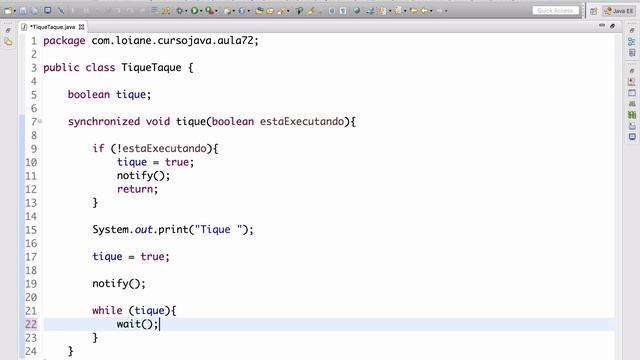Click the Next Annotation icon
The image size is (640, 360).
[x=382, y=11]
